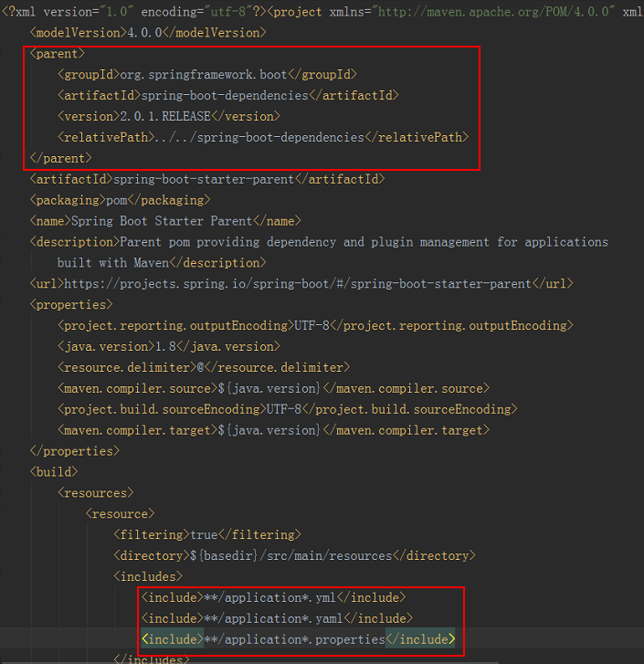Click the closing parent tag

coord(60,158)
